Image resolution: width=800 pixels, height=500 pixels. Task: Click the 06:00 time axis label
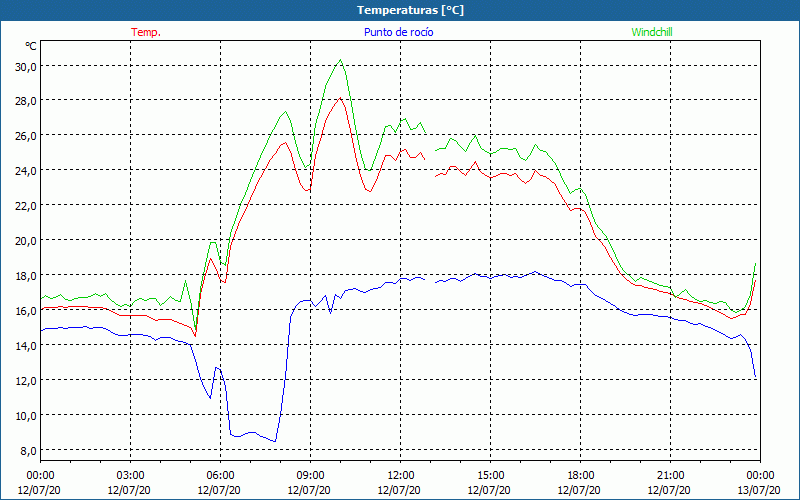pos(220,476)
